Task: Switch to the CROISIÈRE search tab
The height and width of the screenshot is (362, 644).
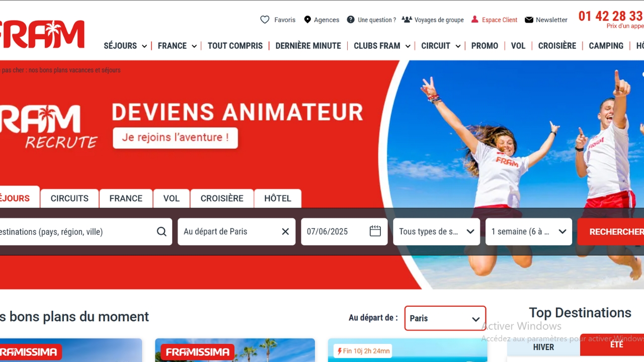Action: click(x=222, y=198)
